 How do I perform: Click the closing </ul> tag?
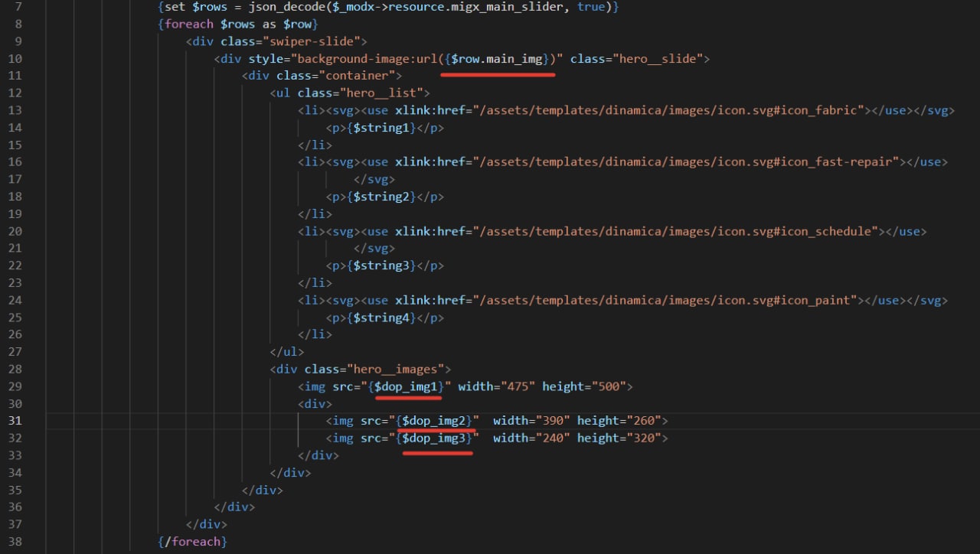(286, 352)
